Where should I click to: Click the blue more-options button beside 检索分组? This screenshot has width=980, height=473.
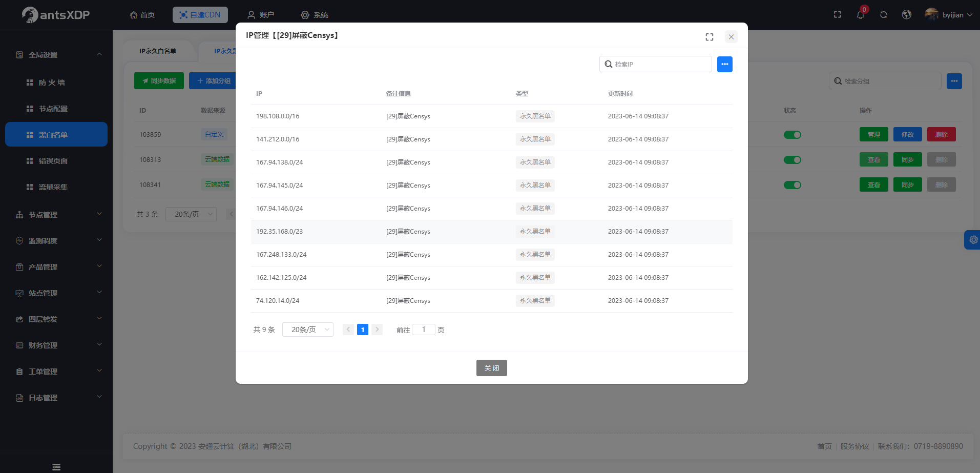pyautogui.click(x=954, y=81)
